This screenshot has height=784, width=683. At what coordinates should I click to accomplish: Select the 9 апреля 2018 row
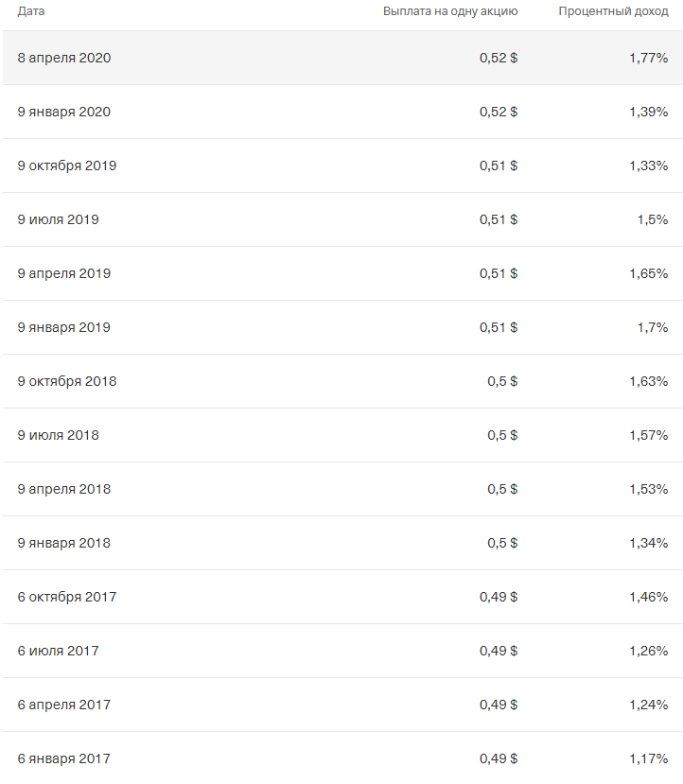coord(342,489)
